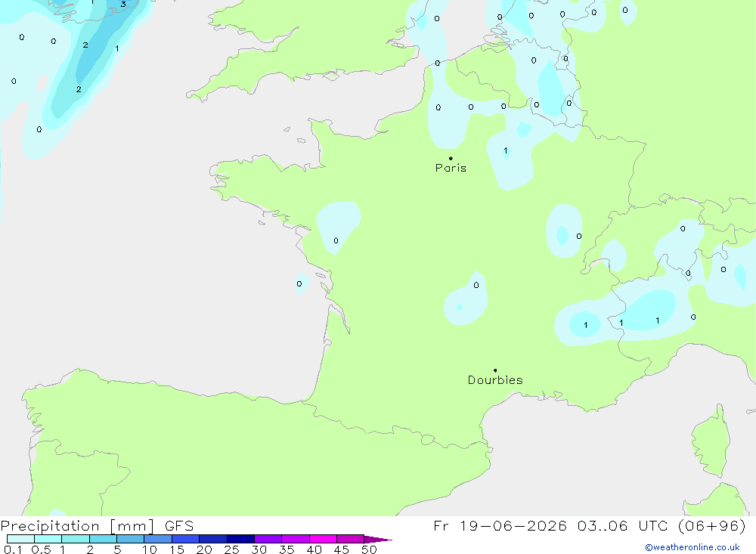
Task: Click the purple arrow tip above 50 on legend
Action: [377, 540]
